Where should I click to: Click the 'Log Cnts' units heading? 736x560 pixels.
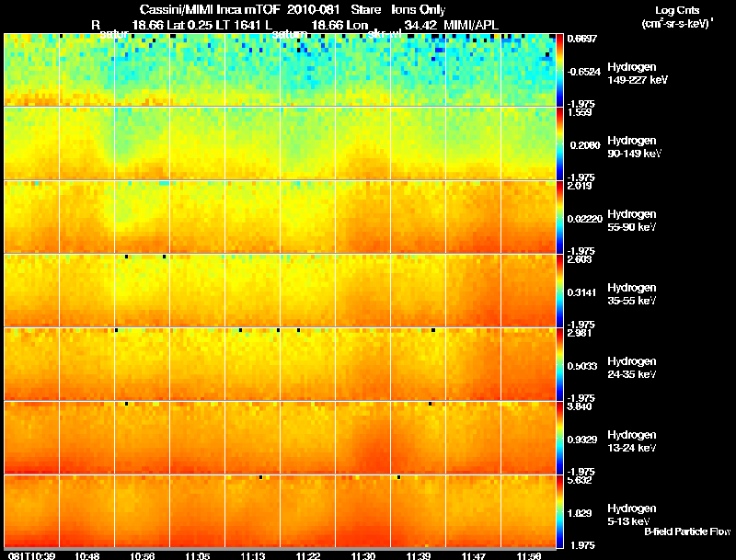677,10
